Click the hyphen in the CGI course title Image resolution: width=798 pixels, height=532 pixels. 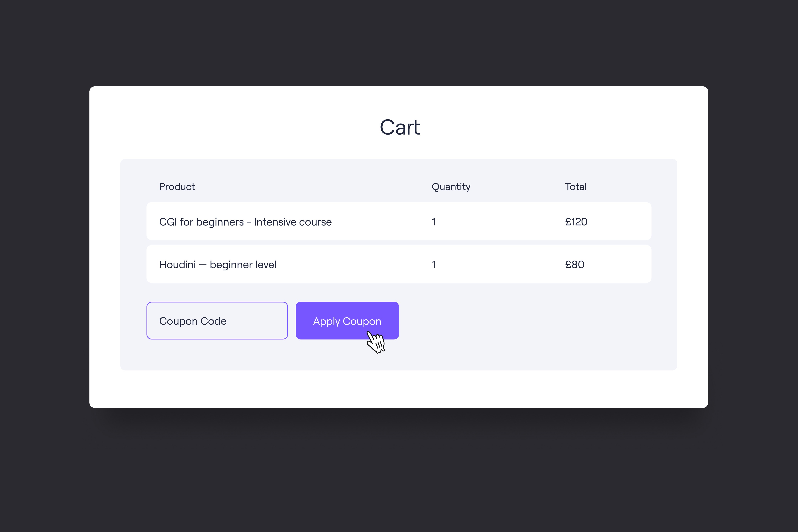[x=249, y=222]
